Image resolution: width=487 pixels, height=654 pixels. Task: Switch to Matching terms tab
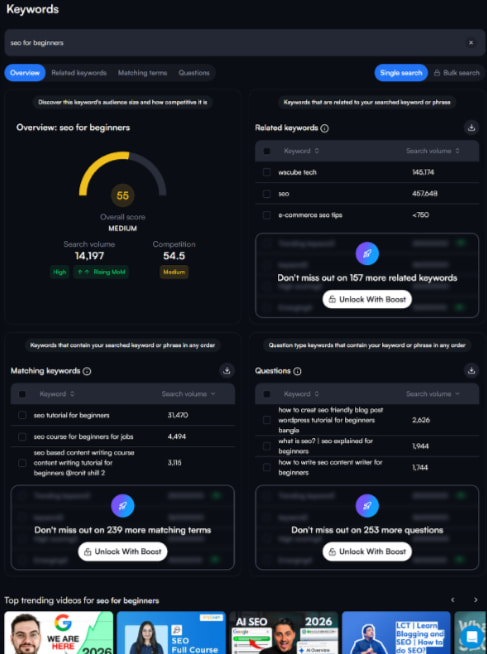[142, 73]
